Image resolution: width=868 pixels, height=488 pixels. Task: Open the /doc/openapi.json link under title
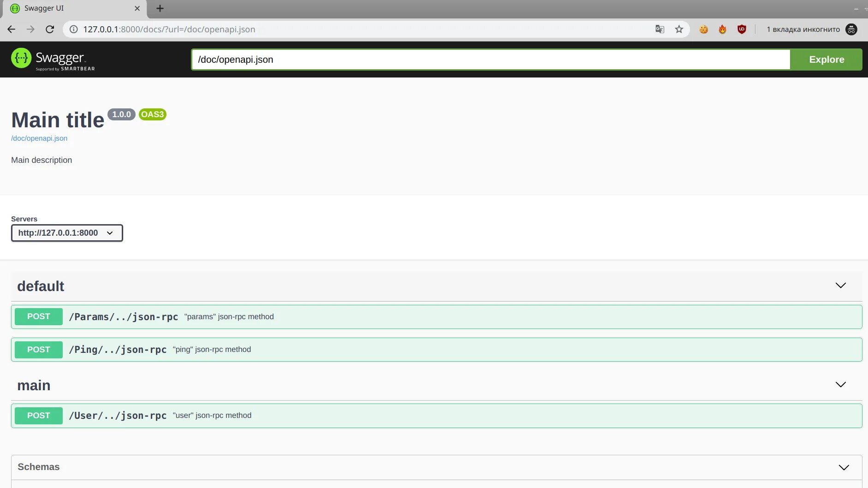pyautogui.click(x=39, y=138)
